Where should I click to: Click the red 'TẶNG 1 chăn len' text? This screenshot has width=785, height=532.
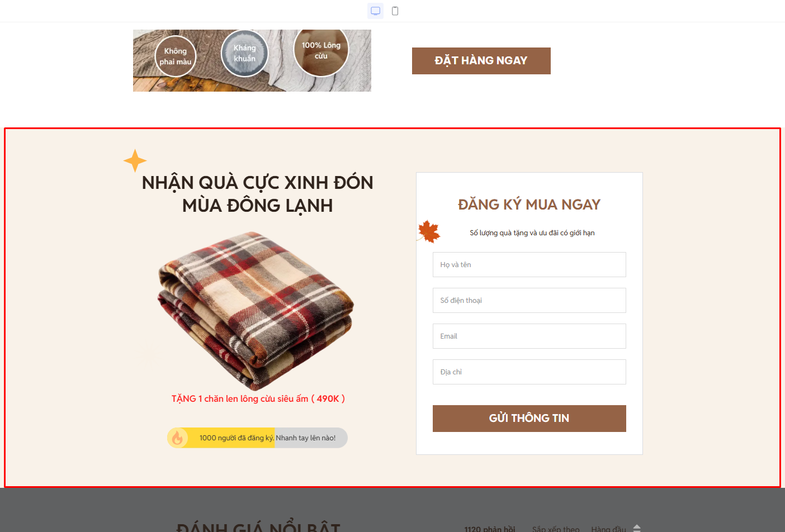click(x=258, y=398)
